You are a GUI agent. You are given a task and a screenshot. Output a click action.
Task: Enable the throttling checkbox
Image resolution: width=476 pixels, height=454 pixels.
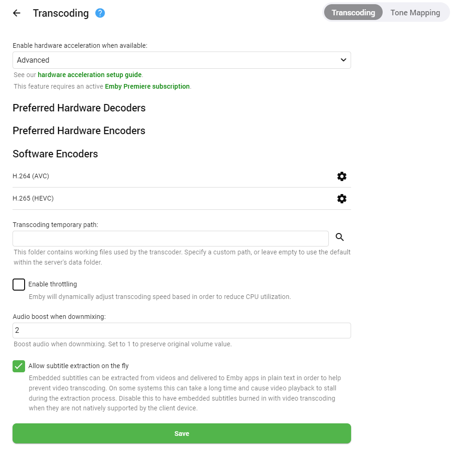pyautogui.click(x=19, y=284)
